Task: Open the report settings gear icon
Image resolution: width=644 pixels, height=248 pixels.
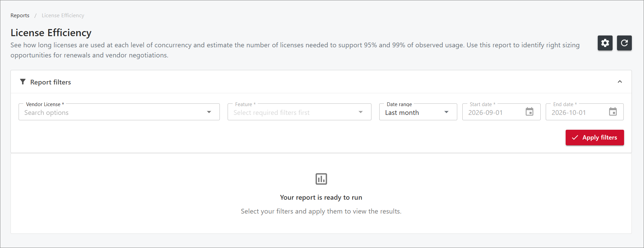Action: point(605,43)
